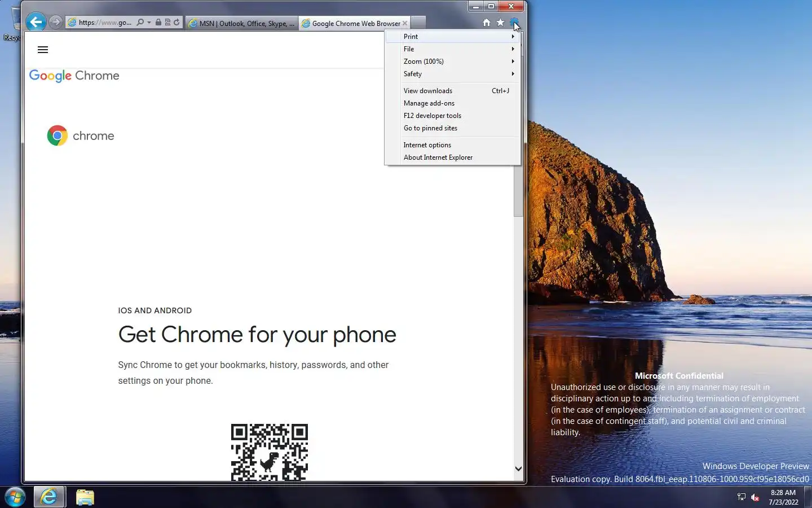Click the IOS AND ANDROID label

[155, 310]
